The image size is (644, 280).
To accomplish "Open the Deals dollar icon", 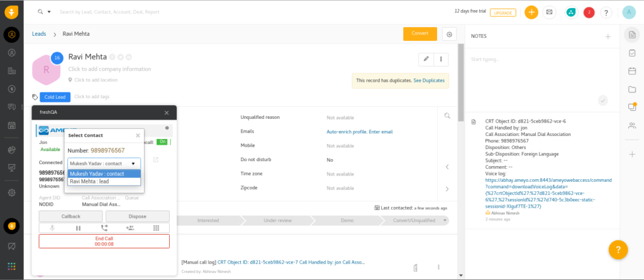I will coord(12,89).
